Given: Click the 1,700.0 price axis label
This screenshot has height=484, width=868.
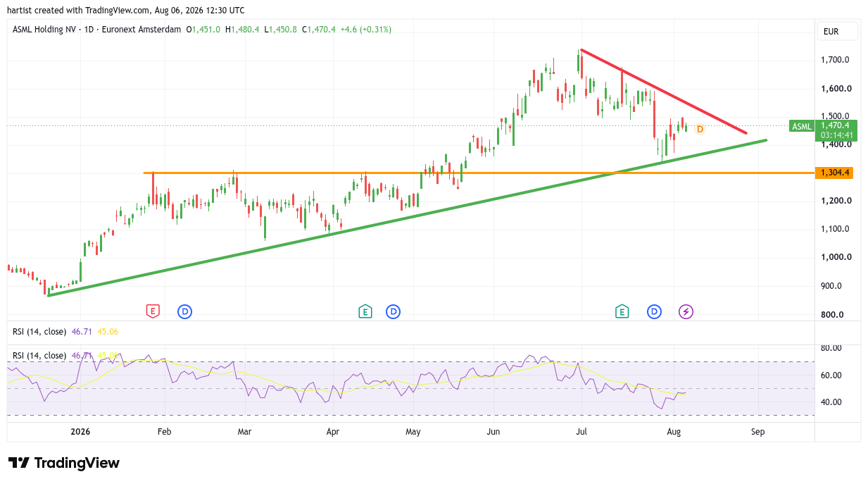Looking at the screenshot, I should [836, 60].
